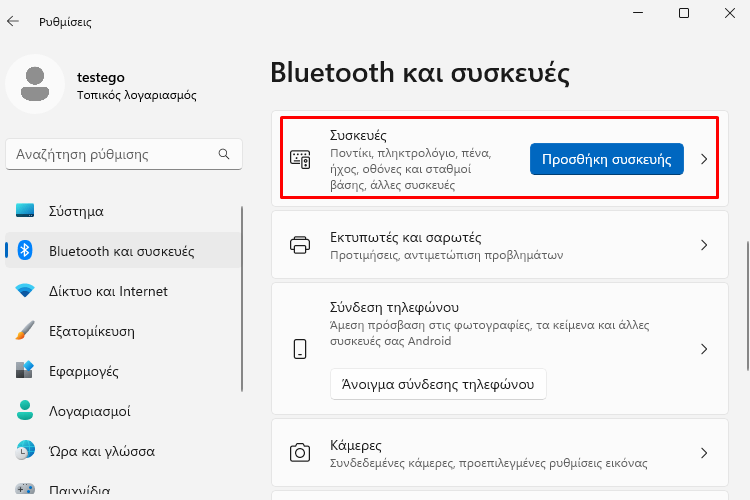
Task: Click the testego account name
Action: 101,77
